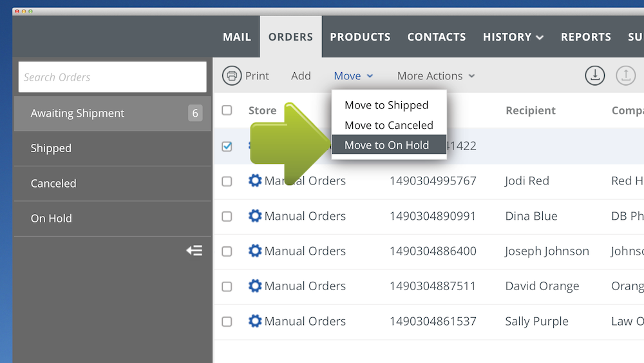644x363 pixels.
Task: Click the gear icon for order 1490304890991
Action: tap(255, 216)
